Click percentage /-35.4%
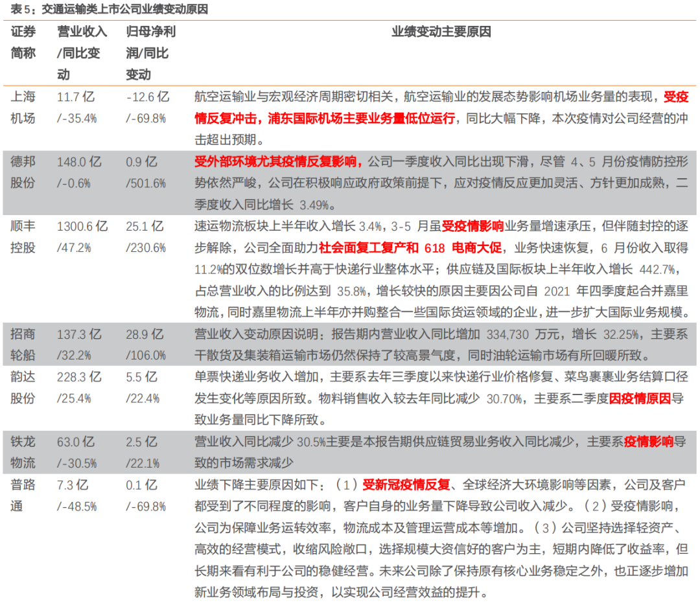 click(76, 119)
